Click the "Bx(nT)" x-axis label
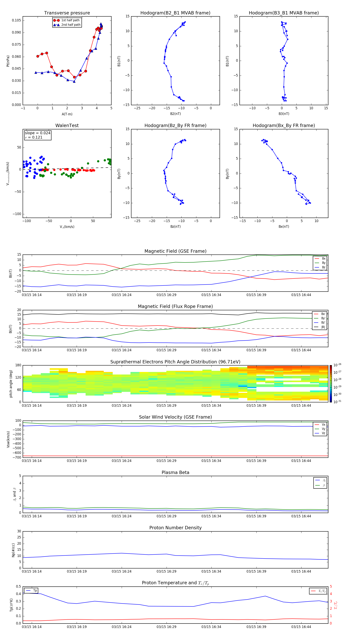This screenshot has width=351, height=644. (x=284, y=227)
